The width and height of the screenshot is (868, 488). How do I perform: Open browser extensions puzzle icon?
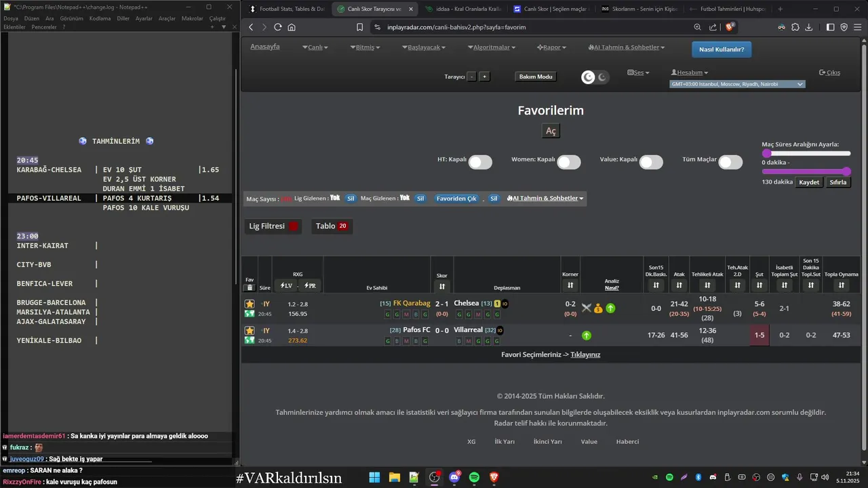(795, 27)
